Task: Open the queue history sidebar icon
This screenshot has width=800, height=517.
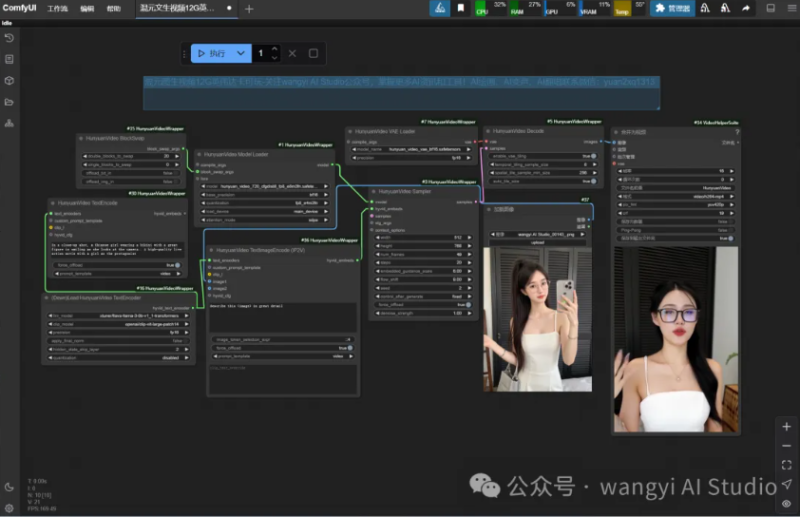Action: pos(9,37)
